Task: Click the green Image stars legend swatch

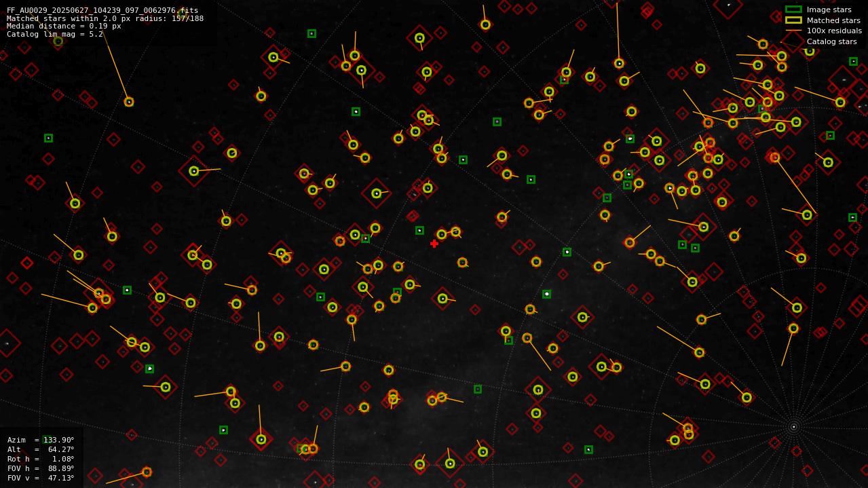Action: pyautogui.click(x=793, y=10)
